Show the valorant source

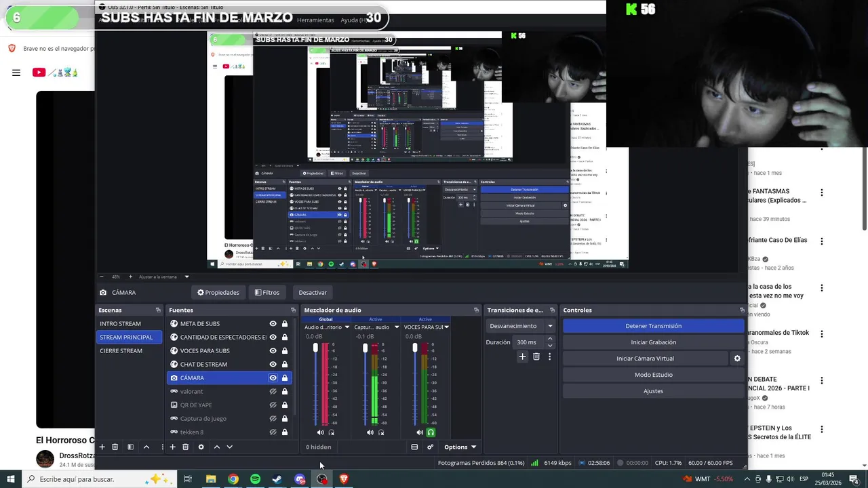point(273,392)
